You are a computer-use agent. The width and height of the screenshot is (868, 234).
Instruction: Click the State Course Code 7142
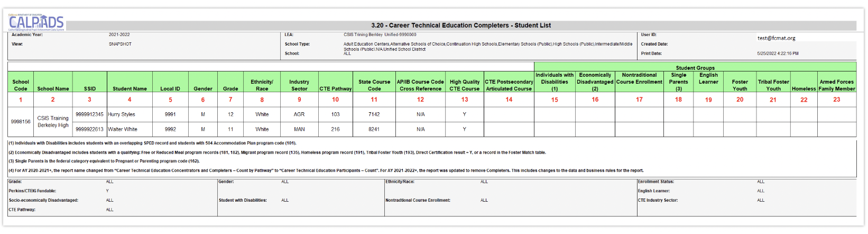(374, 114)
